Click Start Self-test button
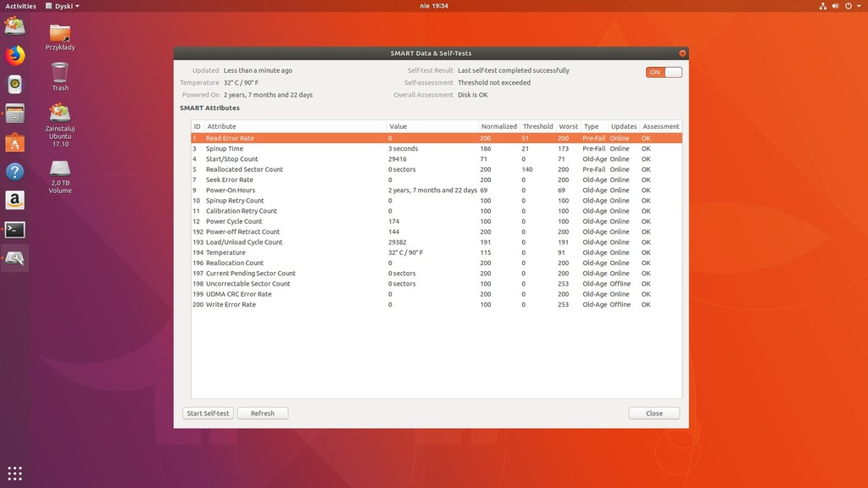This screenshot has width=868, height=488. pyautogui.click(x=208, y=413)
